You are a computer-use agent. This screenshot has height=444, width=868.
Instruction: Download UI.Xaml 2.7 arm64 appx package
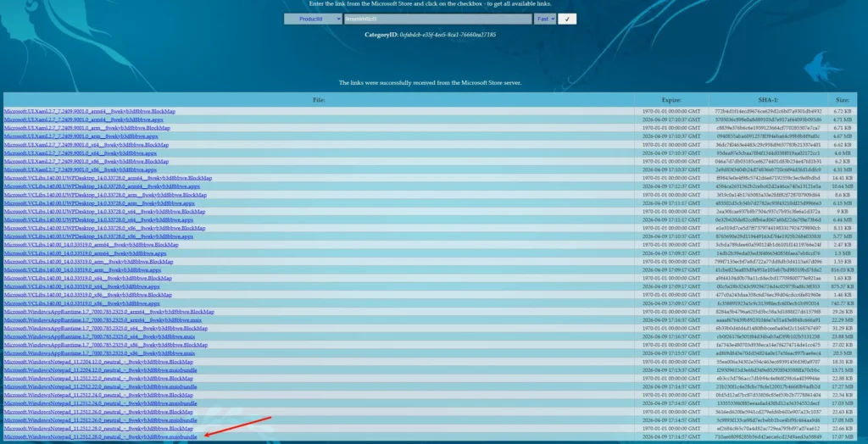pyautogui.click(x=85, y=120)
